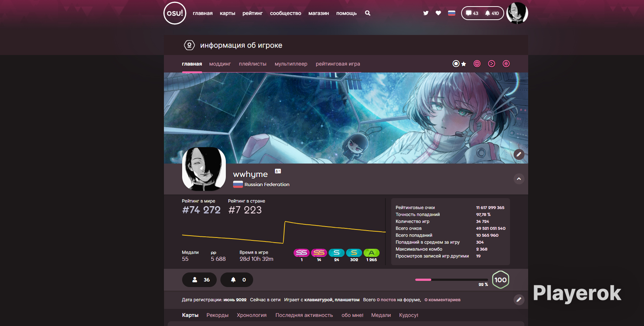The width and height of the screenshot is (644, 326).
Task: Click the profile avatar picture
Action: (204, 169)
